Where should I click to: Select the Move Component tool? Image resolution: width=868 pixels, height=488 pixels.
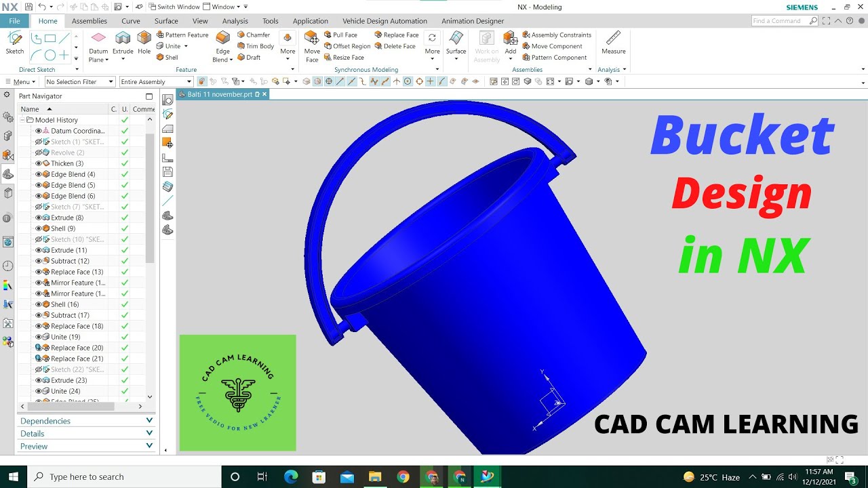552,46
